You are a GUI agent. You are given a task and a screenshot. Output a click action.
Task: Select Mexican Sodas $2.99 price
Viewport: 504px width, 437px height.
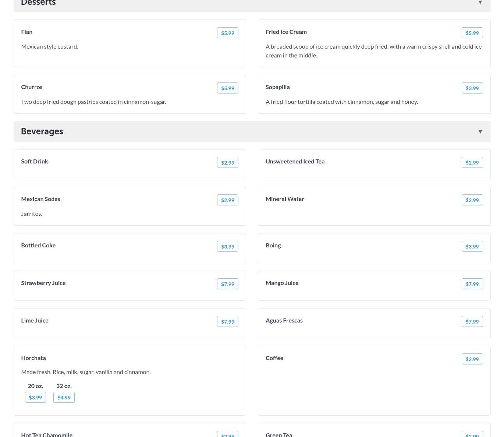(x=227, y=200)
